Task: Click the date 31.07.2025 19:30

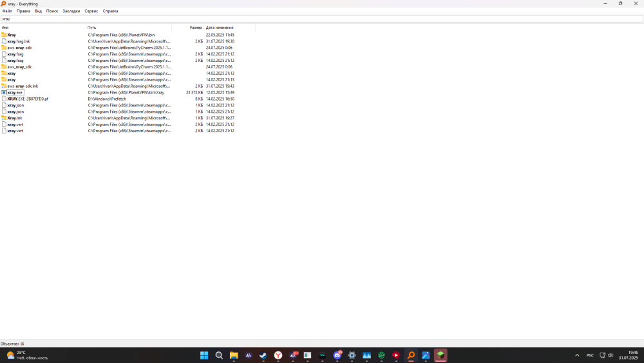Action: pos(220,41)
